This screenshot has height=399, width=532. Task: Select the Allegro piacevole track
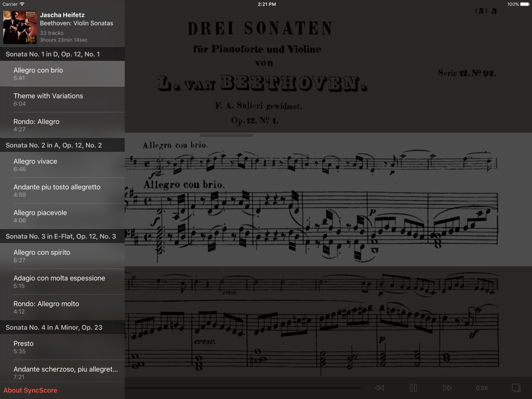62,216
